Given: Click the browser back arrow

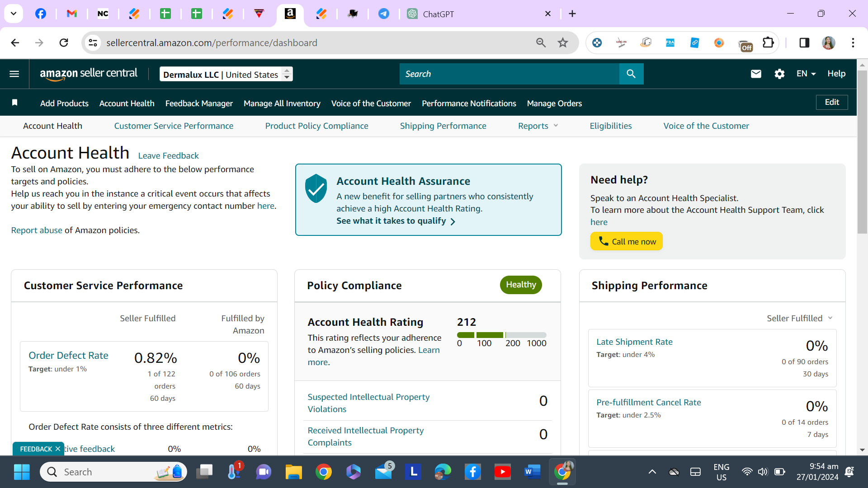Looking at the screenshot, I should point(15,42).
